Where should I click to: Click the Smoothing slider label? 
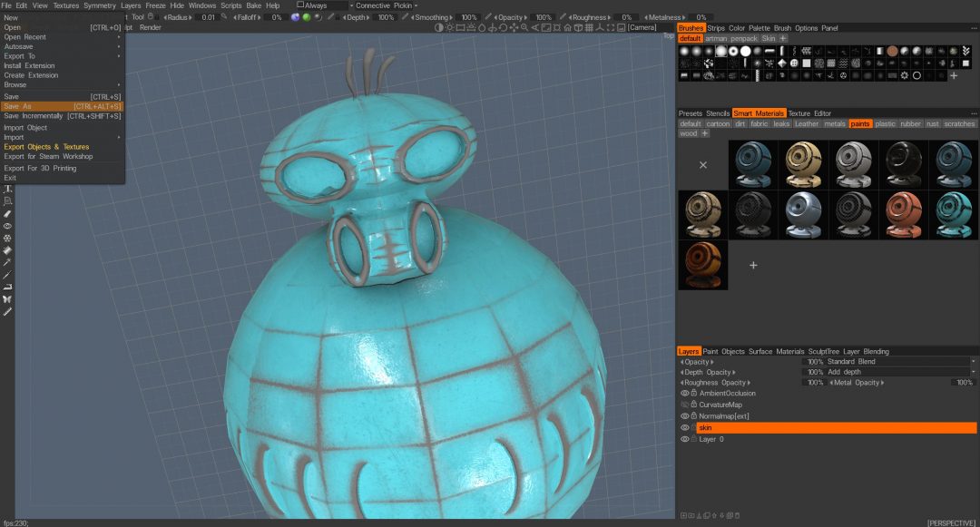(x=431, y=17)
